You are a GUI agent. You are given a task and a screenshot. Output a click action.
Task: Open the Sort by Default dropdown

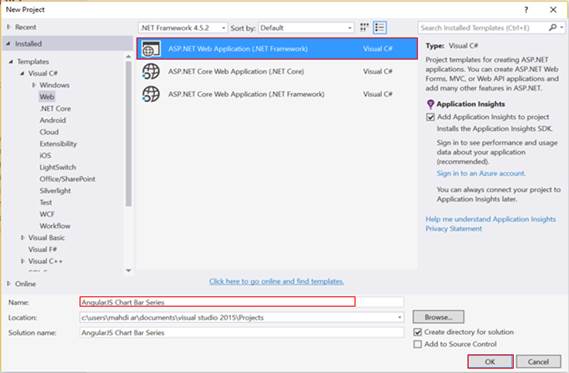pos(306,28)
